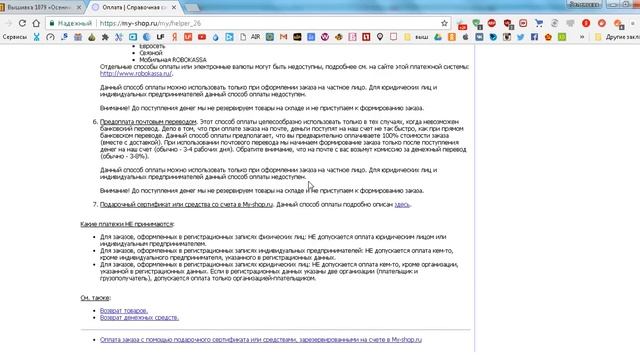The width and height of the screenshot is (640, 360).
Task: Click the shopping cart extension icon
Action: coord(539,23)
